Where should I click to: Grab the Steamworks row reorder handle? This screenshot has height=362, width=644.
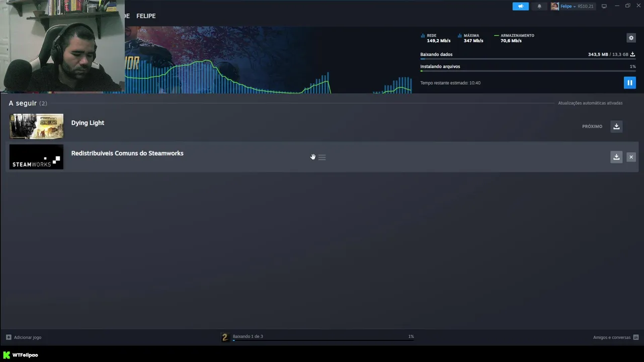click(x=322, y=157)
